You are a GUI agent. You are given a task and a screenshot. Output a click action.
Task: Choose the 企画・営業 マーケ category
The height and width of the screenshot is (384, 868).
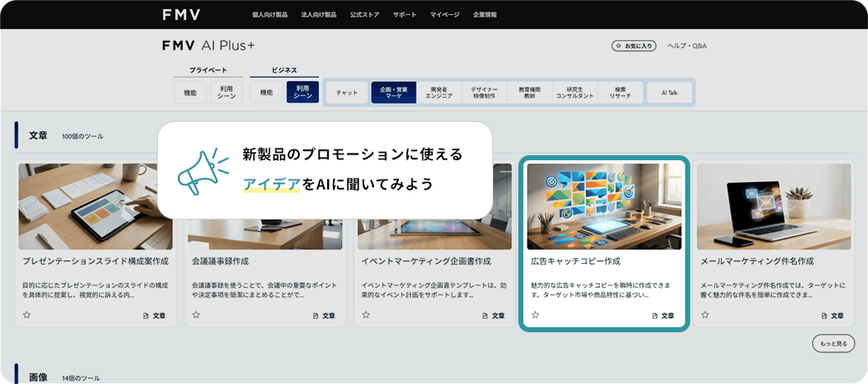pos(394,93)
